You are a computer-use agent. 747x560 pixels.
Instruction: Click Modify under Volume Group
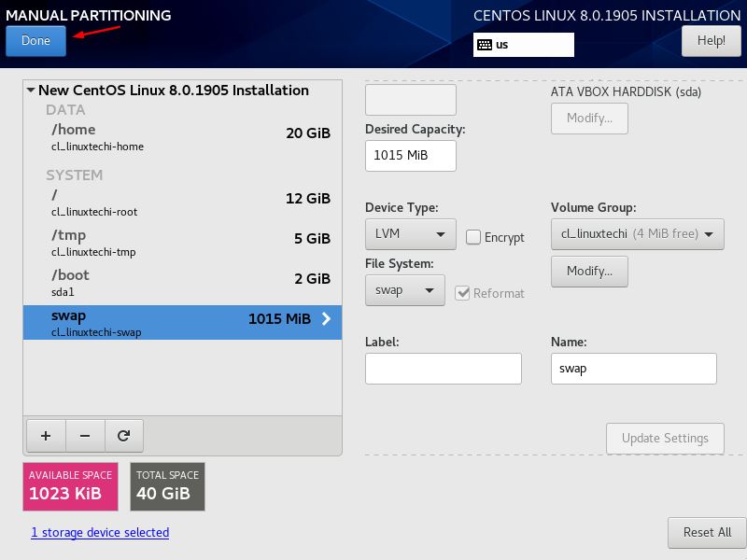pyautogui.click(x=588, y=269)
